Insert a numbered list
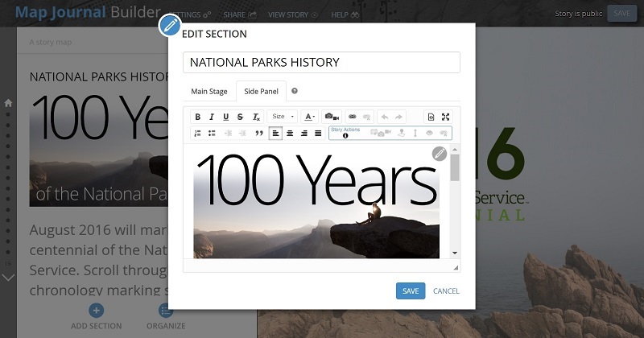644x338 pixels. point(197,133)
